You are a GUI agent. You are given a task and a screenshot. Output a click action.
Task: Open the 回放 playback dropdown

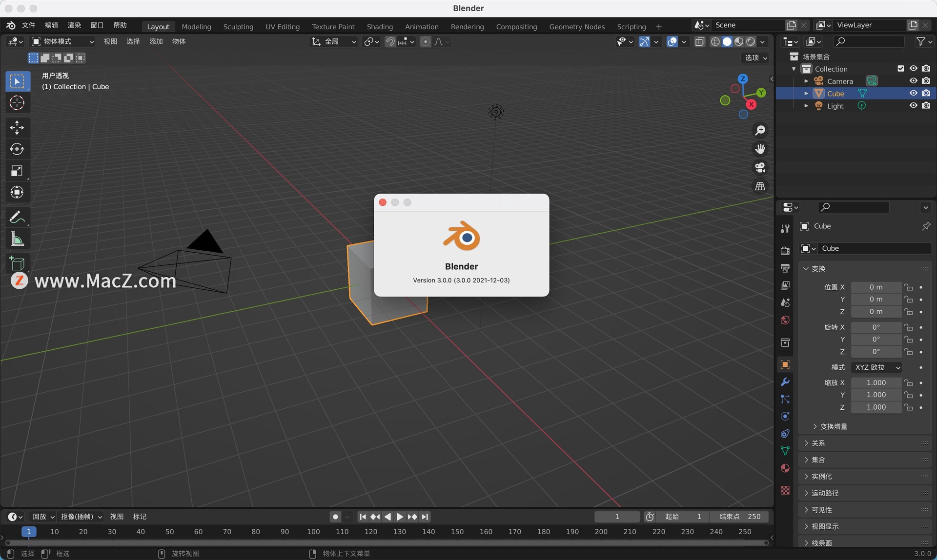coord(43,517)
